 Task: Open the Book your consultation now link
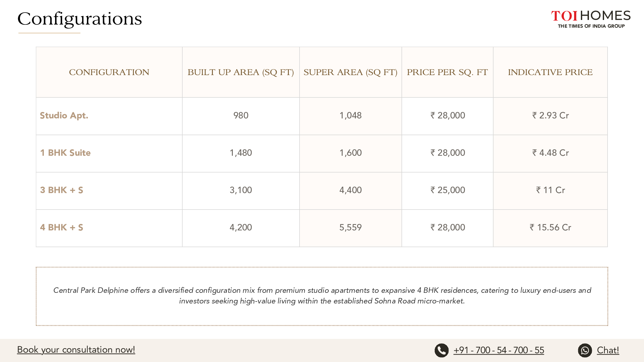coord(76,350)
